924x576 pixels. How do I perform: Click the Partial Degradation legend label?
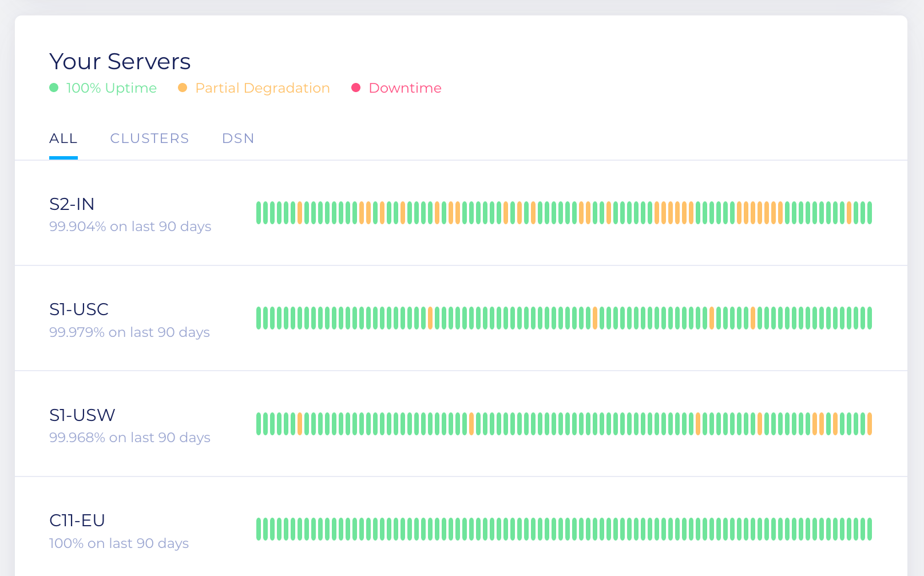click(x=263, y=88)
